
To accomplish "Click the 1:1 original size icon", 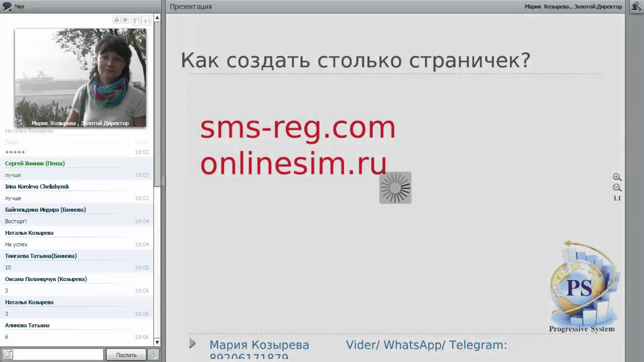I will click(617, 198).
